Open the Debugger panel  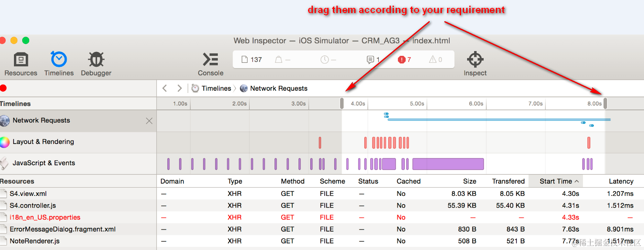pos(96,64)
